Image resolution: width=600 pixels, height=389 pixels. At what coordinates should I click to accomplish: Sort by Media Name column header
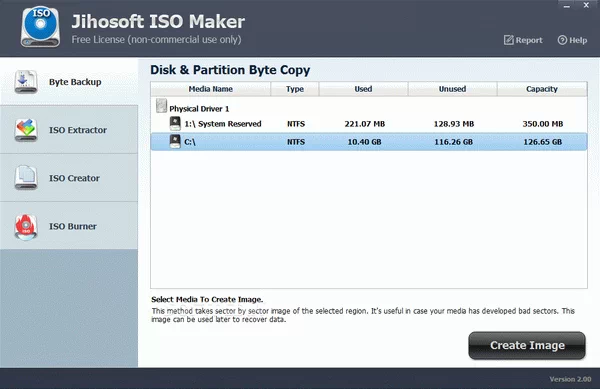(x=210, y=89)
